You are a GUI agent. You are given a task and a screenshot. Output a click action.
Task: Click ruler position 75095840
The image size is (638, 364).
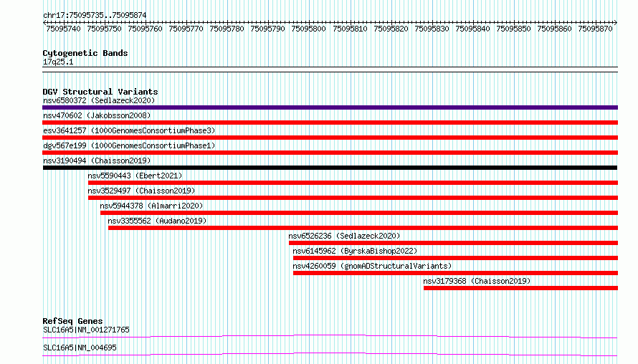pyautogui.click(x=473, y=29)
